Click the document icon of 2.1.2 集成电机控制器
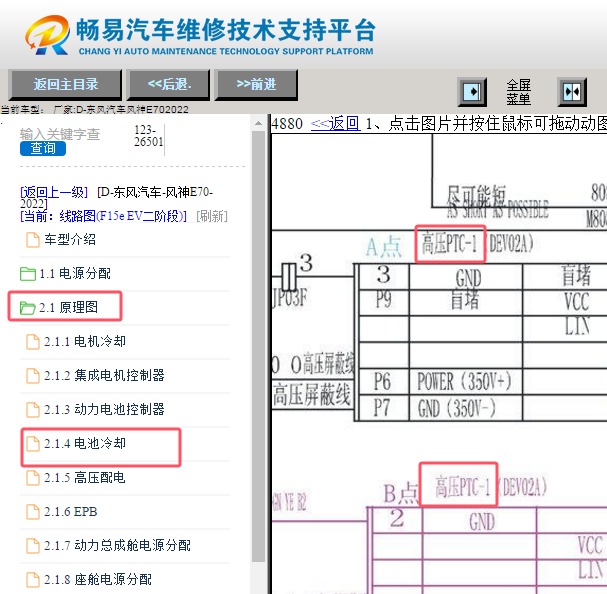 tap(33, 376)
